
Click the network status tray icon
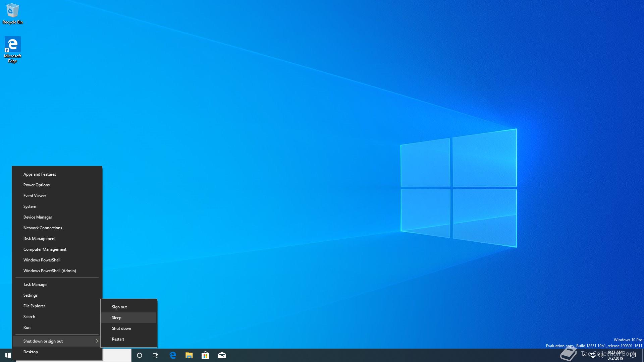(x=593, y=355)
